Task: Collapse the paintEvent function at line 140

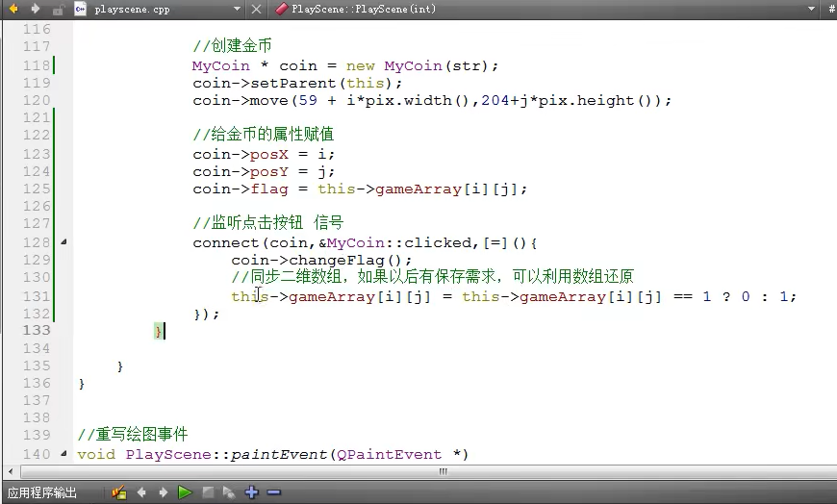Action: (63, 453)
